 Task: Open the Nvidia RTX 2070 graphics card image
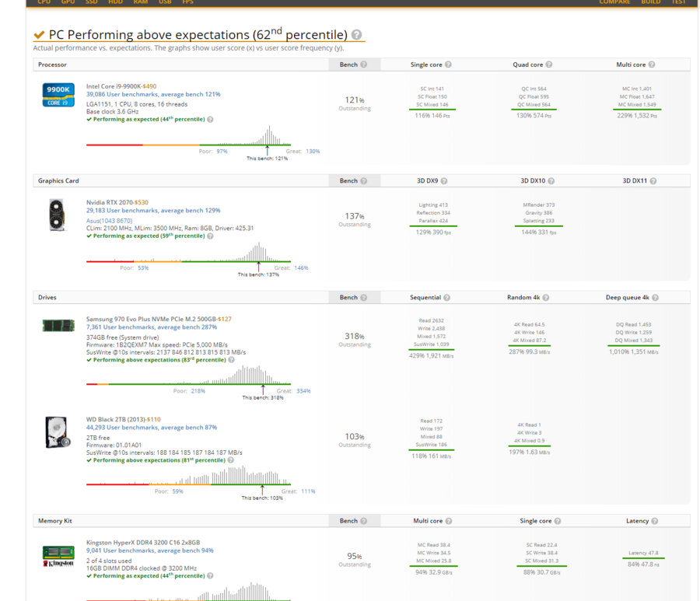(57, 215)
